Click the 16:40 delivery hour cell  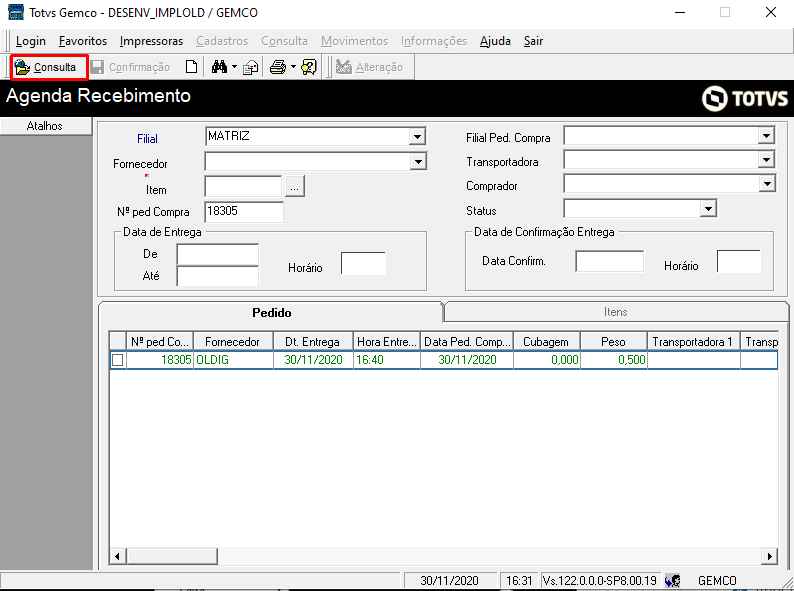click(x=386, y=360)
